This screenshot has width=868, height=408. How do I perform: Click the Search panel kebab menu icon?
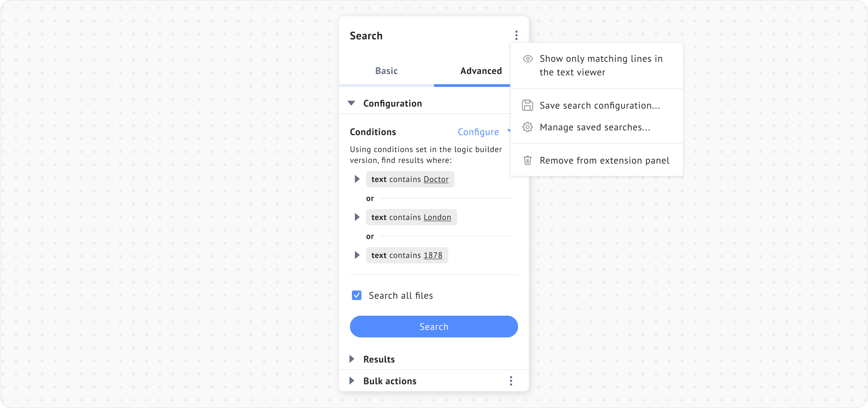[516, 35]
